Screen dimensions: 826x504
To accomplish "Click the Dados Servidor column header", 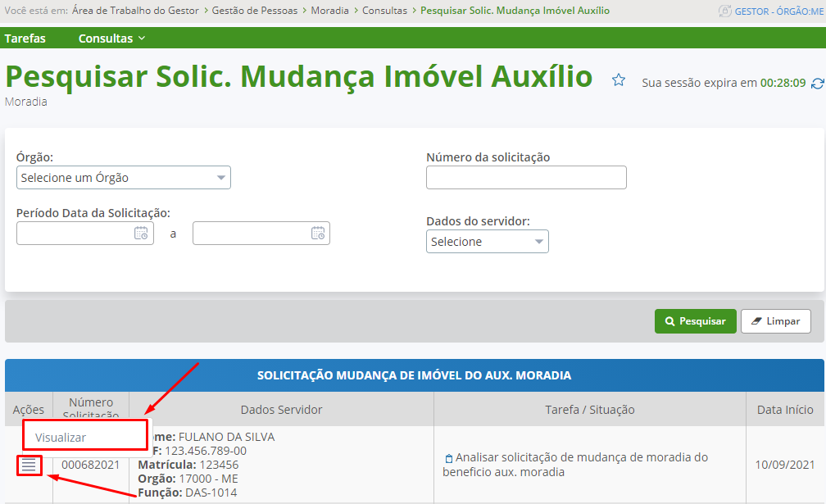I will (281, 409).
